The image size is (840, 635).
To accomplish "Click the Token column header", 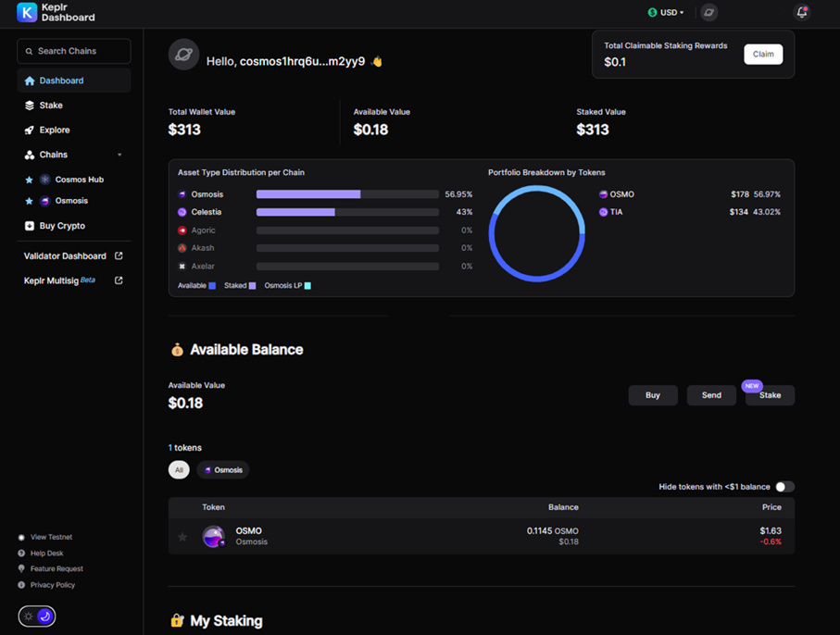I will [x=213, y=507].
